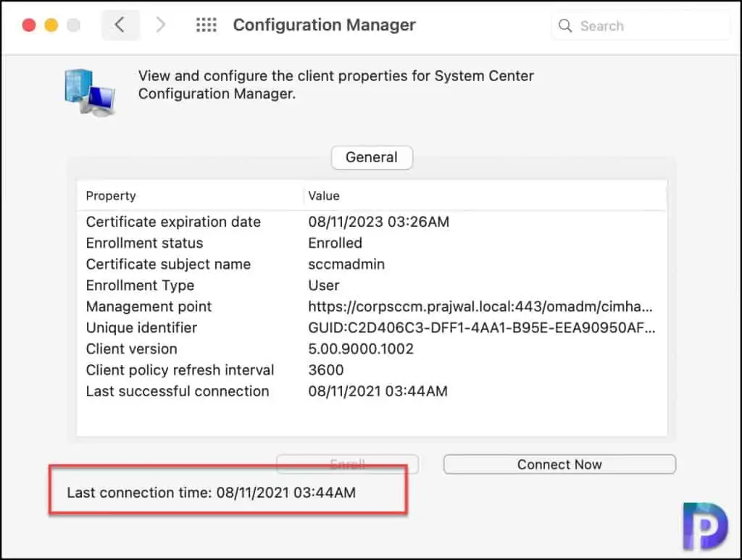Select the Client version row
742x560 pixels.
[x=372, y=349]
